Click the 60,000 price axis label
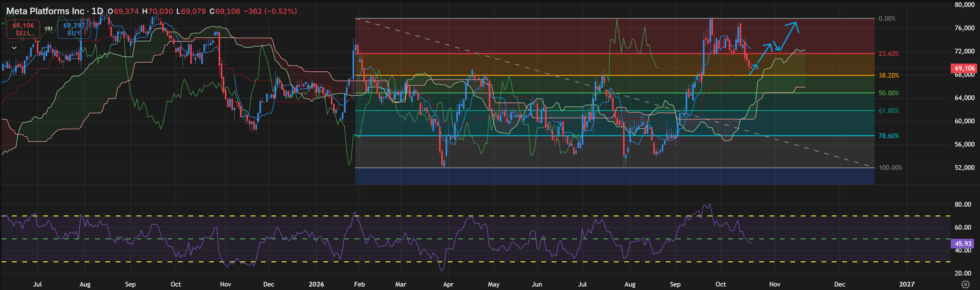Viewport: 980px width, 290px height. [x=964, y=121]
